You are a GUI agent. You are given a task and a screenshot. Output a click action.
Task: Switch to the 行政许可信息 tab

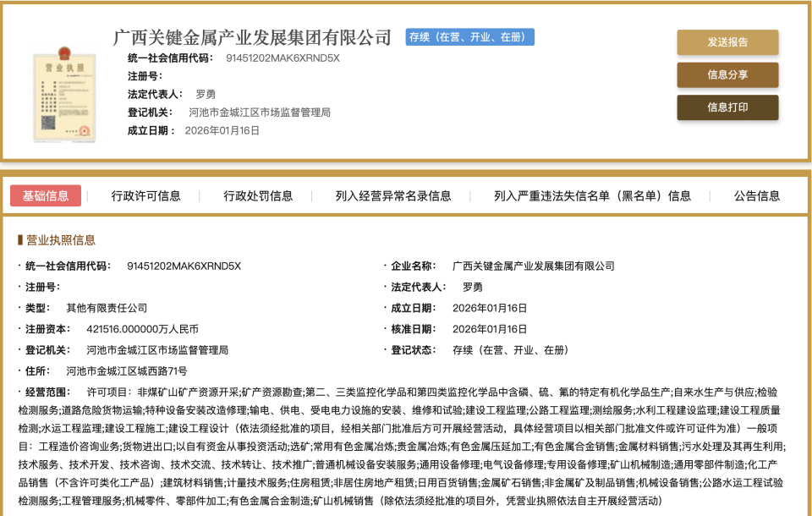(146, 196)
